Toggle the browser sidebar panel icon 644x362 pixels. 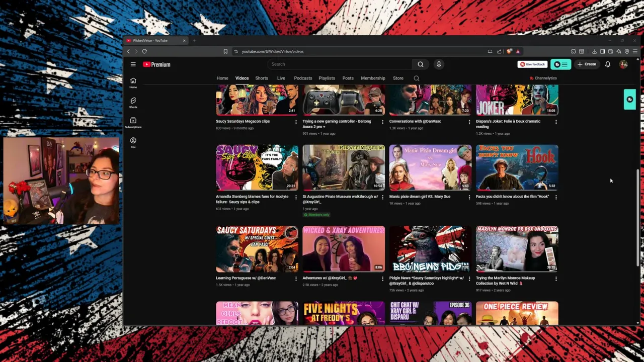pyautogui.click(x=602, y=51)
